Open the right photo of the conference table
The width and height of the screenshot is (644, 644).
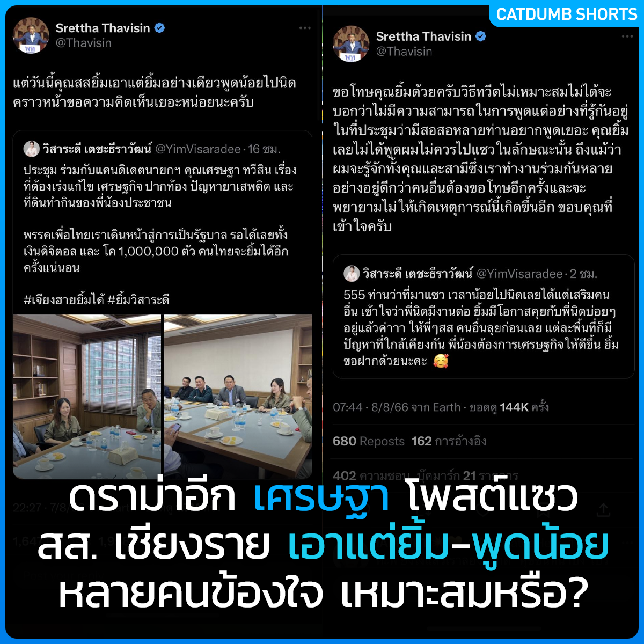238,397
